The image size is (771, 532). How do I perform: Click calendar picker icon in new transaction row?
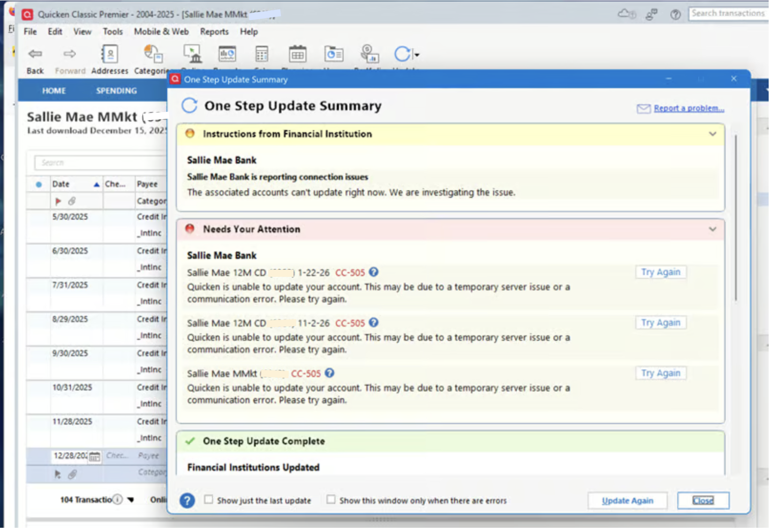pyautogui.click(x=95, y=456)
